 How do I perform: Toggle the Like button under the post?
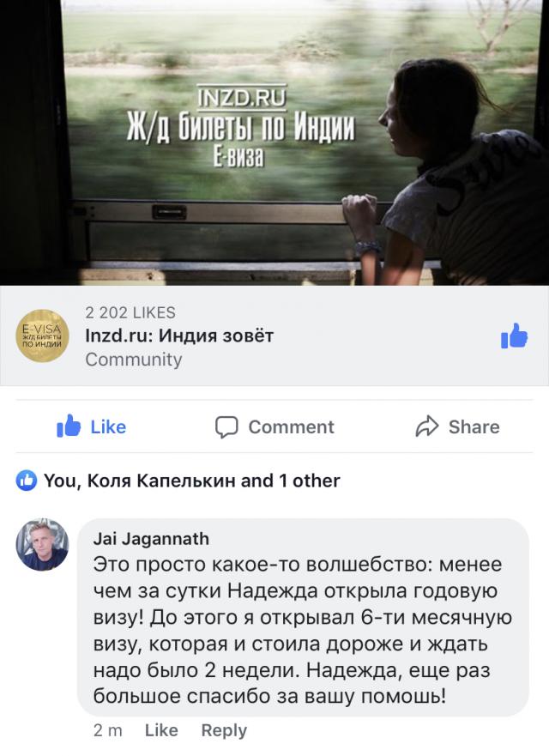click(91, 426)
